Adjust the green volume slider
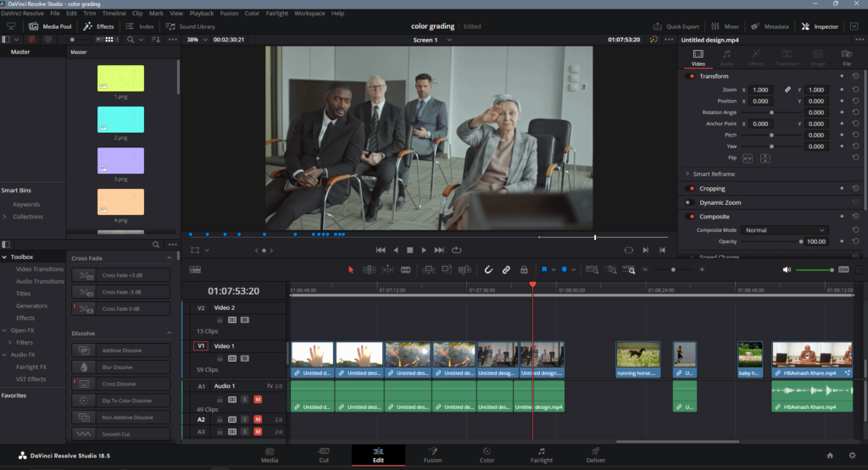868x470 pixels. (x=815, y=270)
